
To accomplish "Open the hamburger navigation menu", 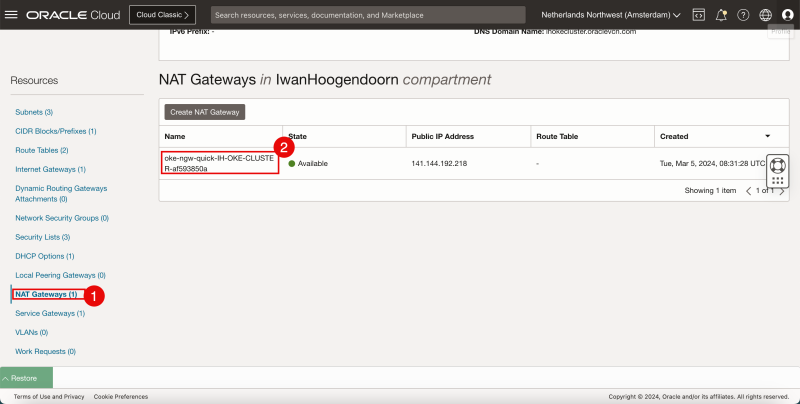I will [12, 15].
